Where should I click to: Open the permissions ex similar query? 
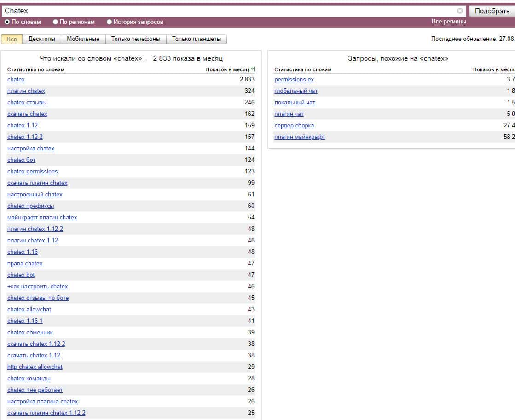294,80
